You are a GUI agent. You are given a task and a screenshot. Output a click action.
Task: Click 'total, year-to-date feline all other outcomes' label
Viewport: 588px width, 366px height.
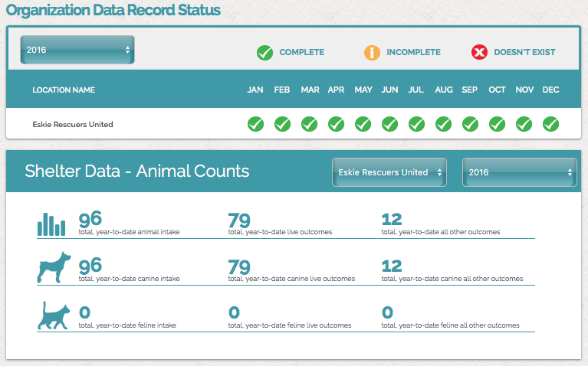point(450,325)
